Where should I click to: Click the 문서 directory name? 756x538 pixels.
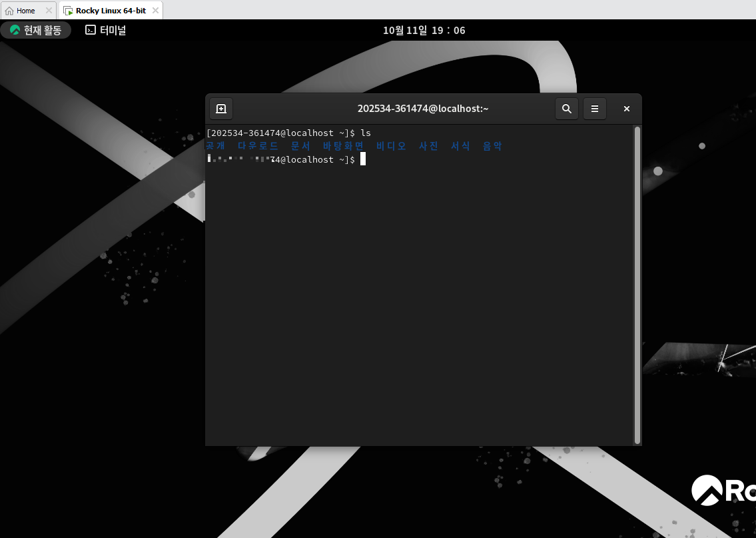300,146
